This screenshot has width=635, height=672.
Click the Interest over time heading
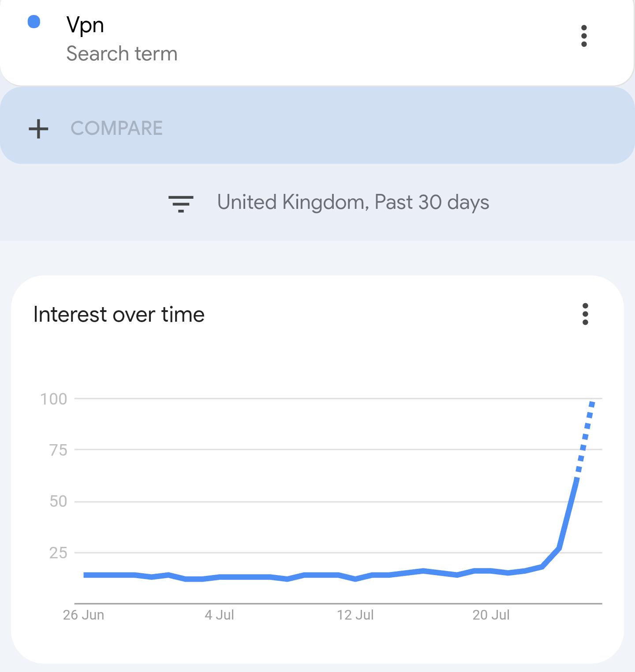tap(119, 315)
